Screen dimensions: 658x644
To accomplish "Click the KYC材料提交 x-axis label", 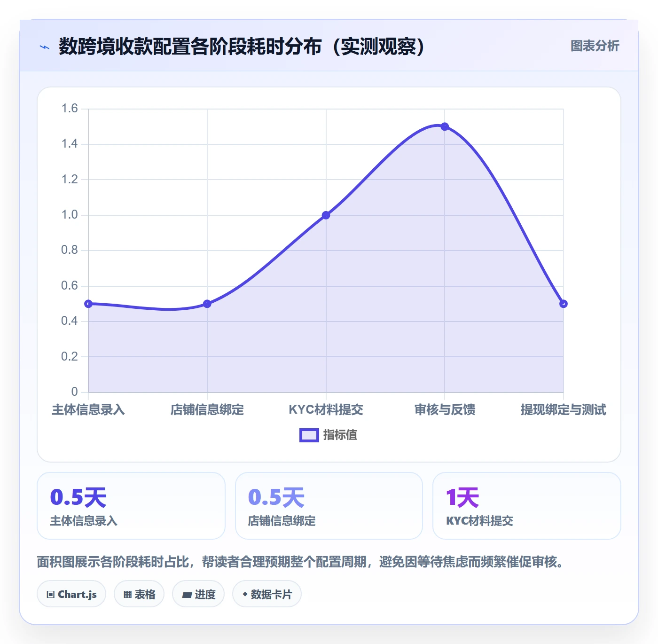I will point(326,409).
